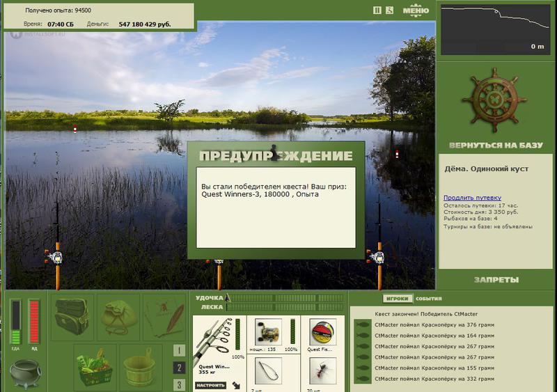
Task: Click the fish icon beside 164 грамм
Action: pos(362,336)
